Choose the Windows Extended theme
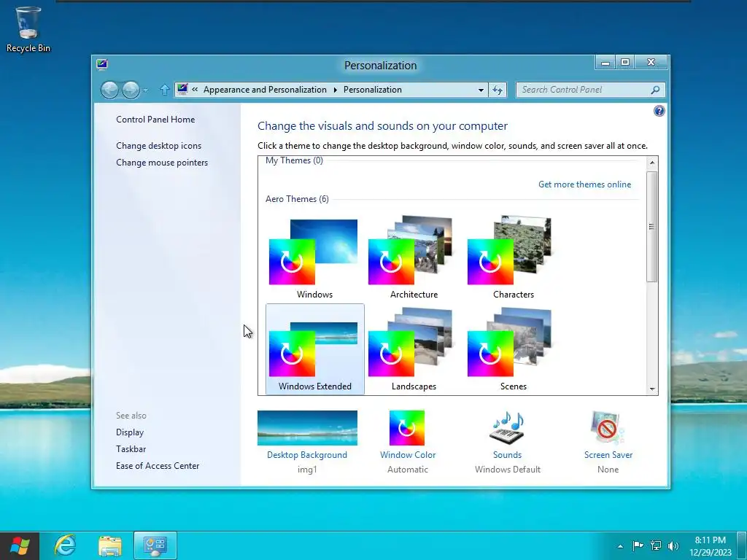This screenshot has width=747, height=560. (x=315, y=349)
